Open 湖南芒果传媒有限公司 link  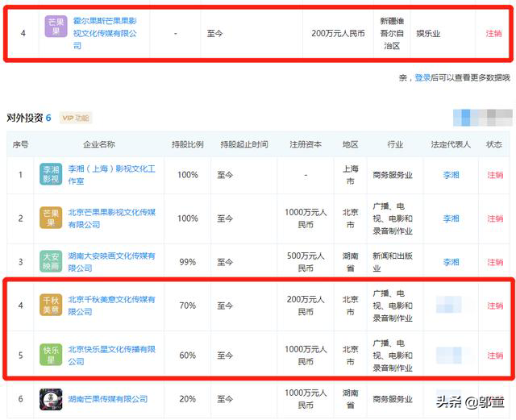107,399
